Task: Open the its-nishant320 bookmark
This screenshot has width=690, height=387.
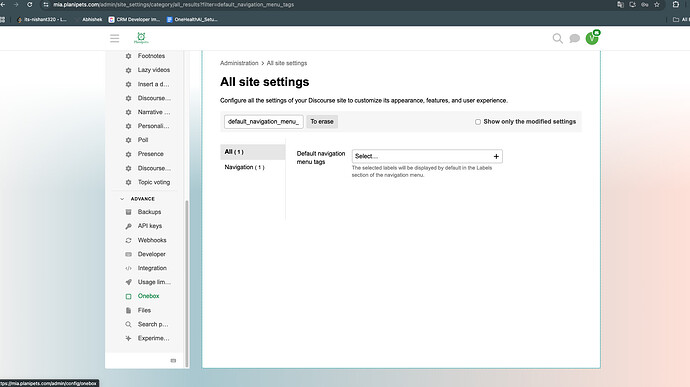Action: (x=42, y=19)
